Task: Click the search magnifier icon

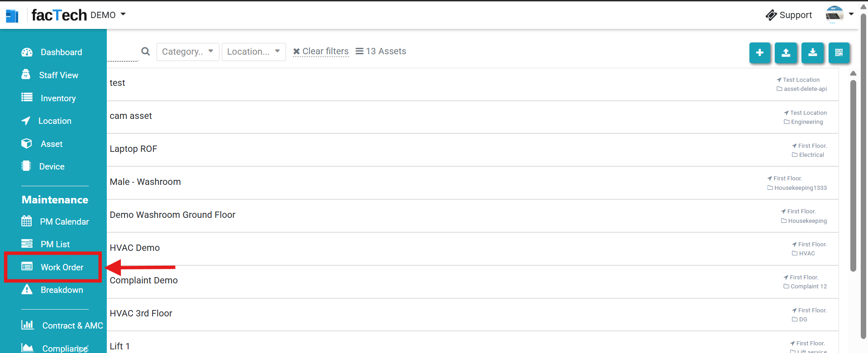Action: click(x=145, y=52)
